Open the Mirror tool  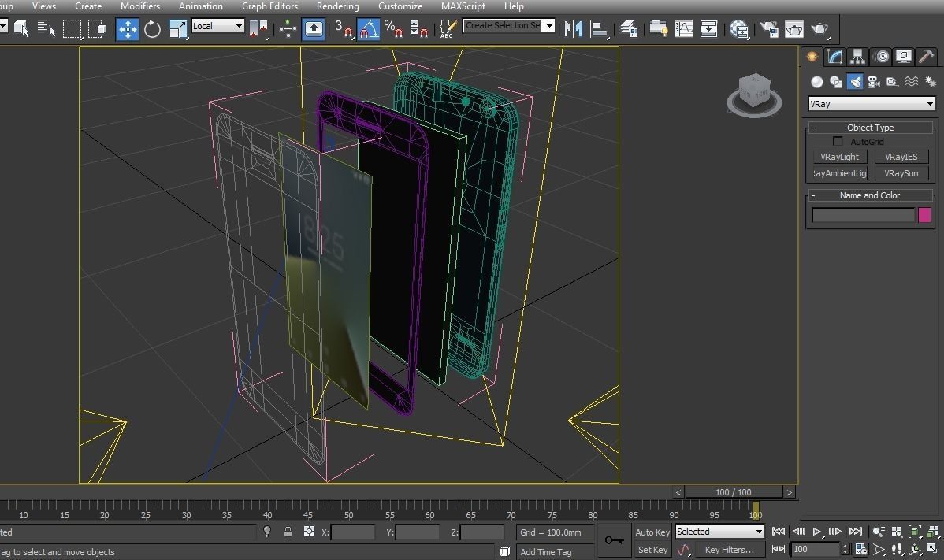[x=573, y=30]
